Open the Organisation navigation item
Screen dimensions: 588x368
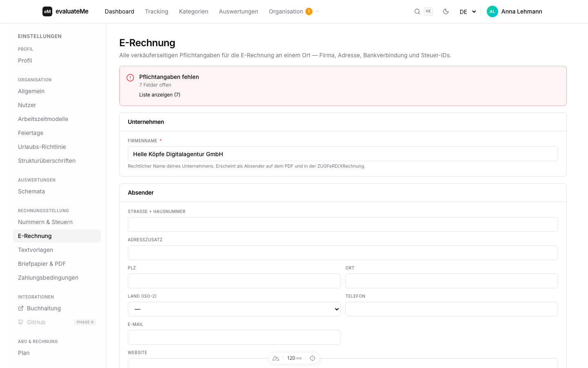pyautogui.click(x=286, y=11)
